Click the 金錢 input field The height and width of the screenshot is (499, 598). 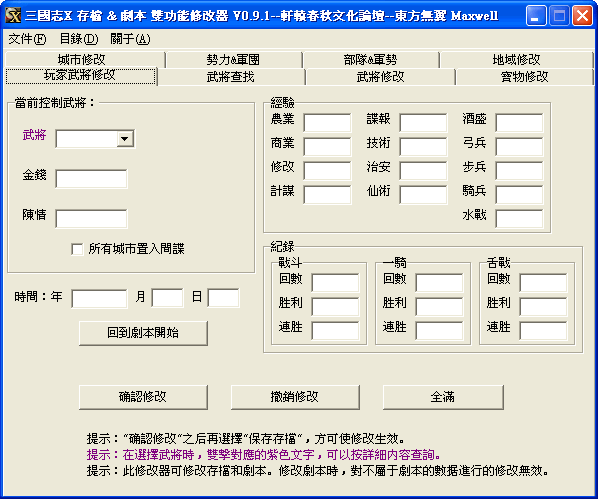pyautogui.click(x=91, y=179)
